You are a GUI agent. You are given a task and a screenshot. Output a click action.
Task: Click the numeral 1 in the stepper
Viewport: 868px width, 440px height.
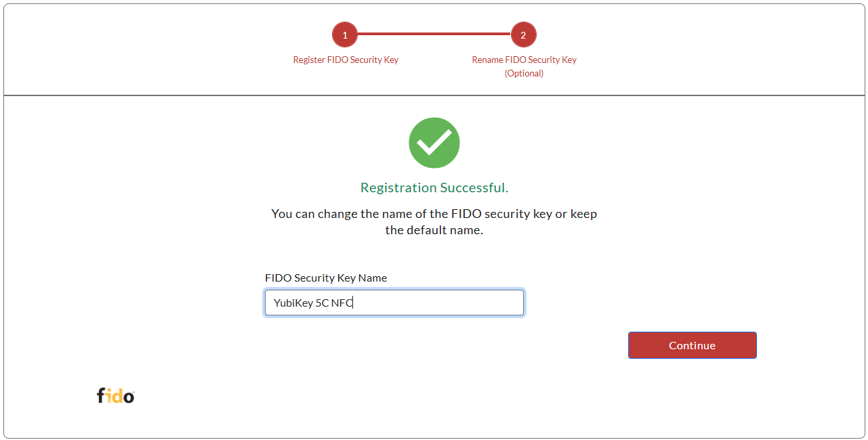click(x=345, y=34)
